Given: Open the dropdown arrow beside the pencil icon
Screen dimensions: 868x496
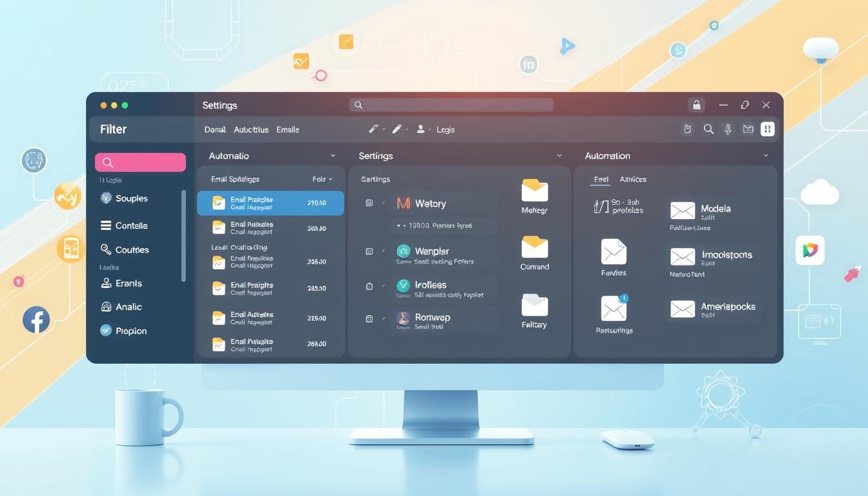Looking at the screenshot, I should click(x=407, y=129).
